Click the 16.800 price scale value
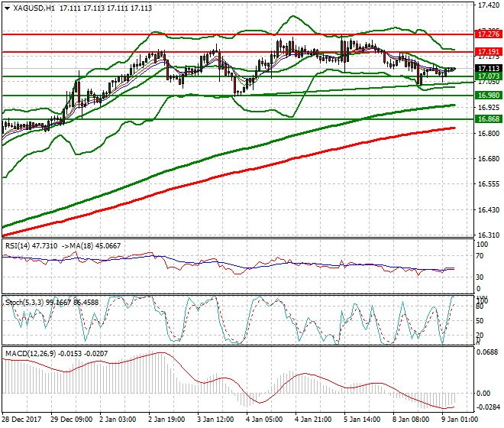504x428 pixels. click(x=489, y=133)
